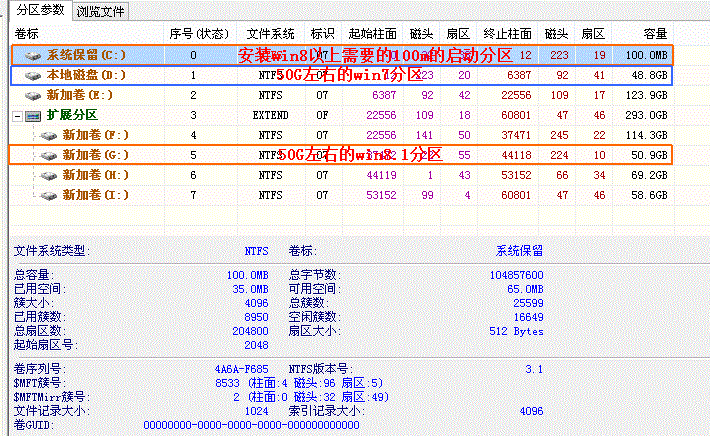710x436 pixels.
Task: Click the drive icon for 新加卷(G:)
Action: click(48, 155)
